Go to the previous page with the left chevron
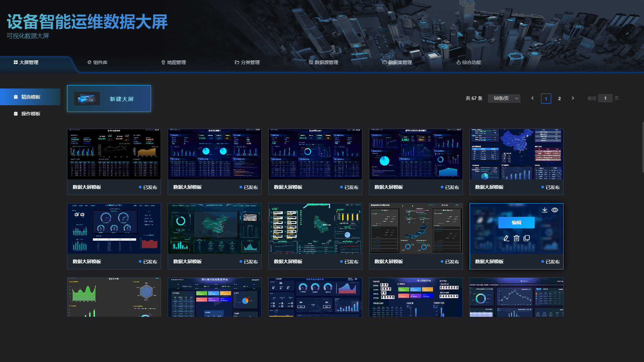This screenshot has width=644, height=362. coord(532,98)
